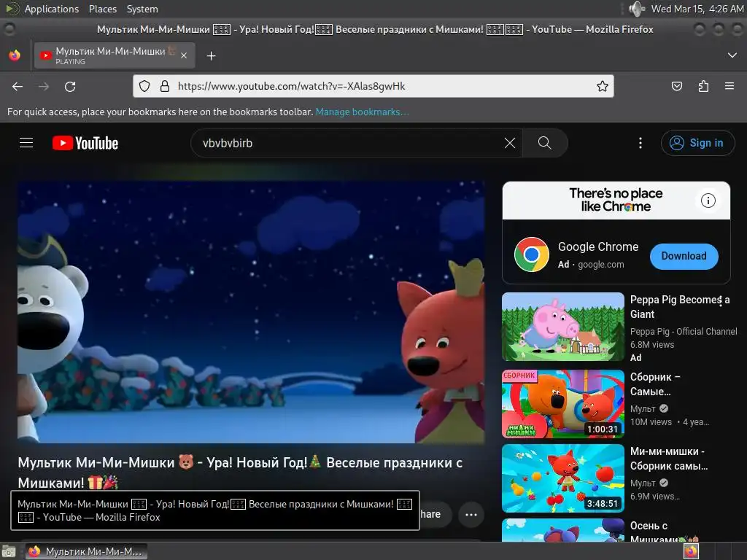Open the 1:00:31 Сборник video thumbnail

click(562, 404)
